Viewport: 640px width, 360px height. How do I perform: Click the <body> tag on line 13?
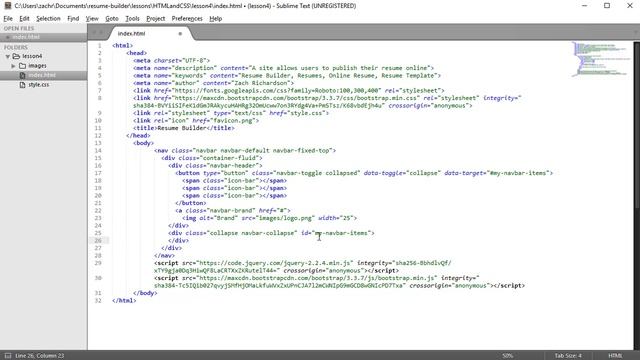143,143
